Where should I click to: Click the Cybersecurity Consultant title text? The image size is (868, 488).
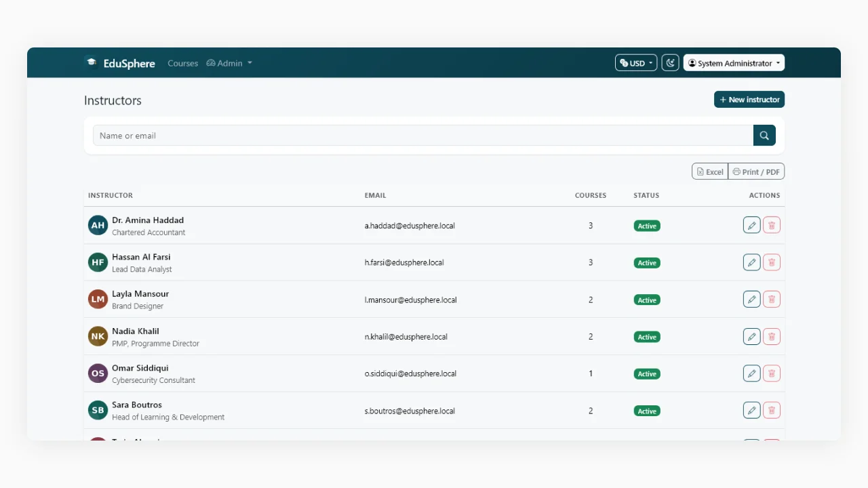pyautogui.click(x=153, y=380)
